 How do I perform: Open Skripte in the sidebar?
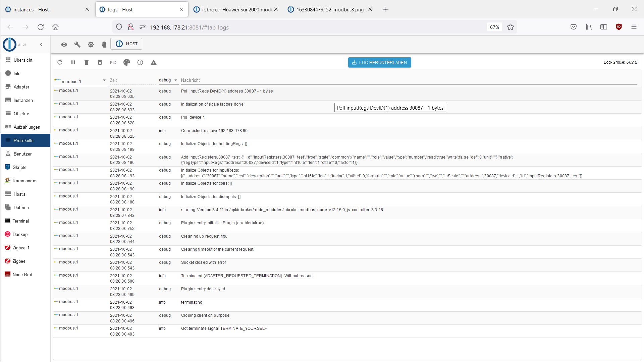pyautogui.click(x=25, y=167)
